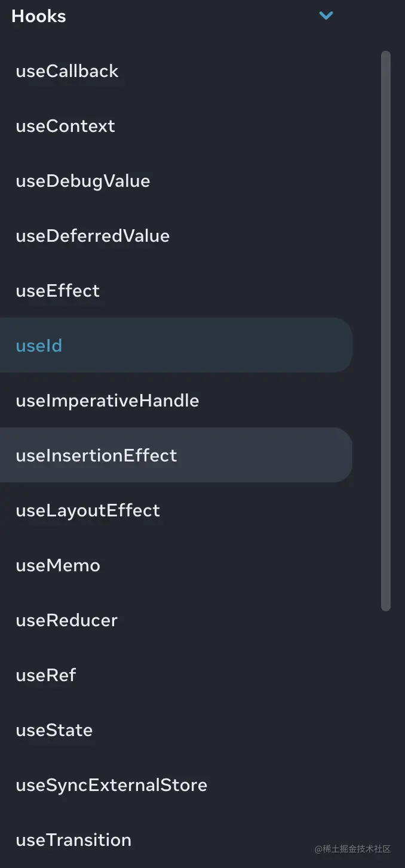Navigate to useDeferredValue docs
The height and width of the screenshot is (868, 405).
93,236
